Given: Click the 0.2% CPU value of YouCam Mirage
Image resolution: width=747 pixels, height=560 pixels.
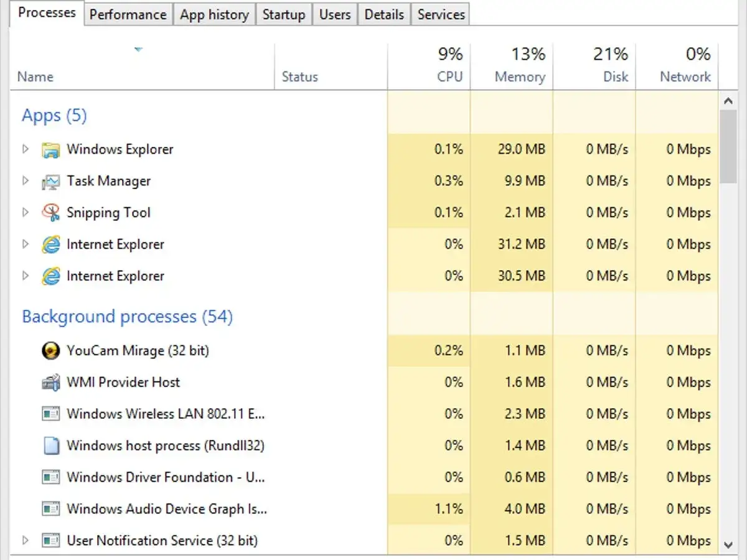Looking at the screenshot, I should pos(449,351).
